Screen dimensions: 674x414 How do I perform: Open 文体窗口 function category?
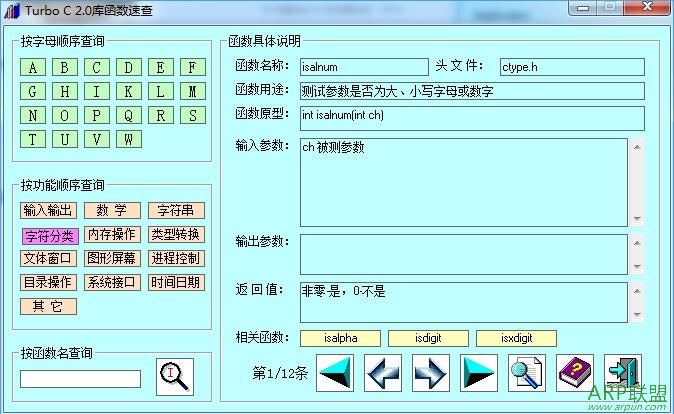48,258
